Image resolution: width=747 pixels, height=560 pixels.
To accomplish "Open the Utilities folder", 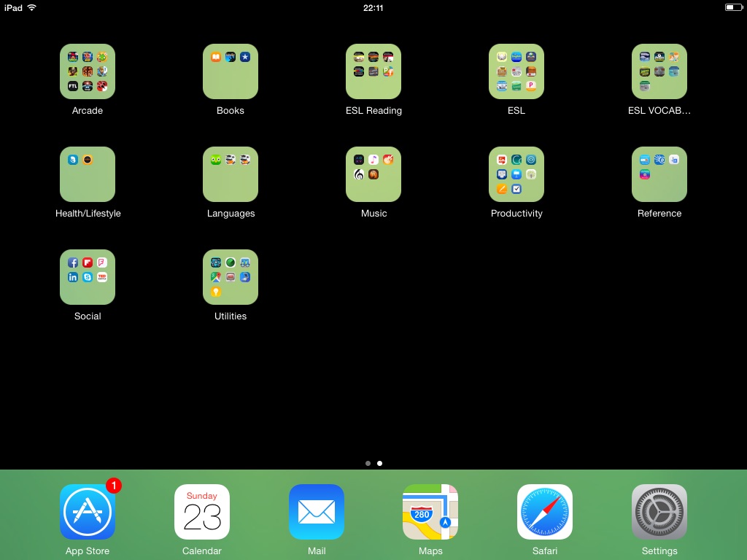I will tap(230, 277).
